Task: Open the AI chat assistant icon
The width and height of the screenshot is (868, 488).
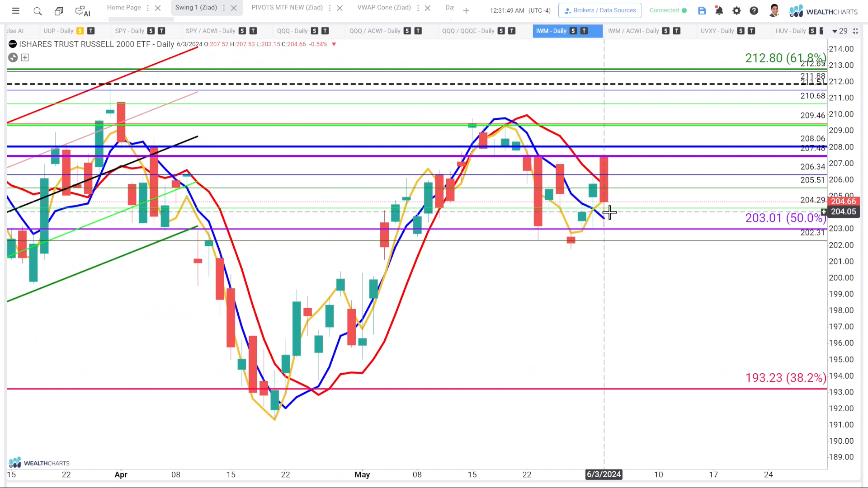Action: [x=82, y=11]
